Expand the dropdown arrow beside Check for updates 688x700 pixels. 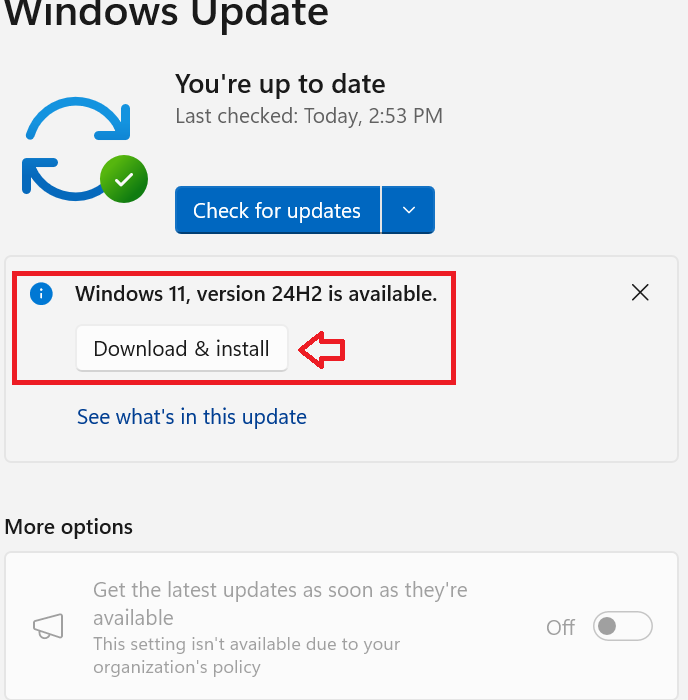407,210
